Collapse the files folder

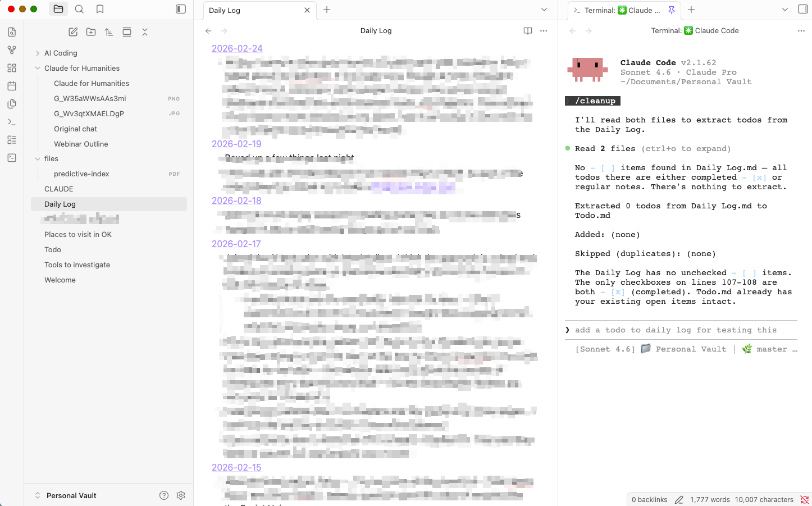click(x=38, y=159)
